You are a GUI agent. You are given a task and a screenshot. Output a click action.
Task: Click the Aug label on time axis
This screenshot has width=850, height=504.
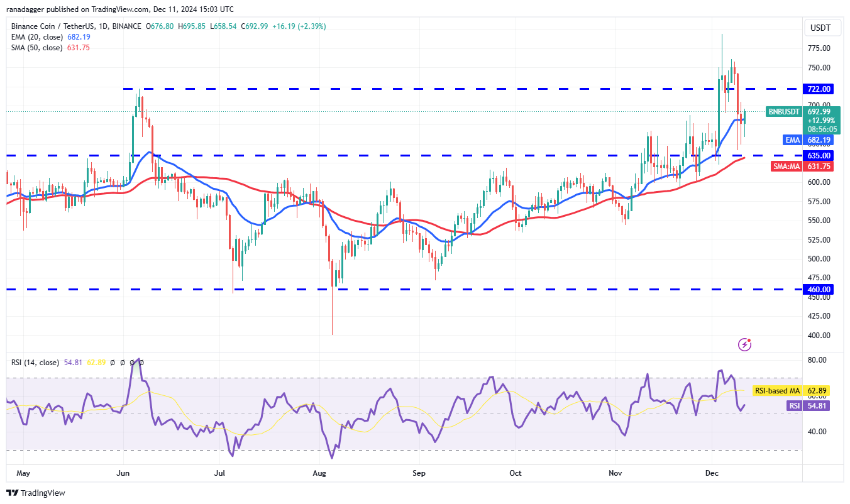pyautogui.click(x=320, y=472)
